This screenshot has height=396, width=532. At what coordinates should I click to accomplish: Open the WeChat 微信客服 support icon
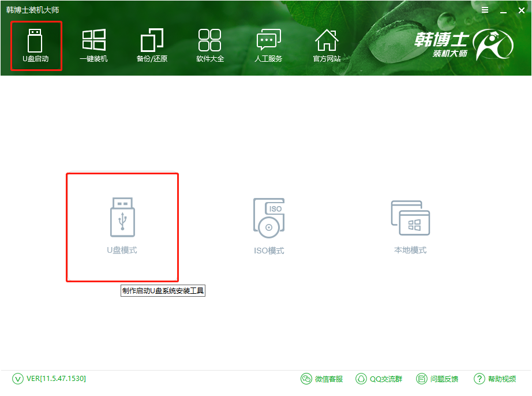coord(322,379)
